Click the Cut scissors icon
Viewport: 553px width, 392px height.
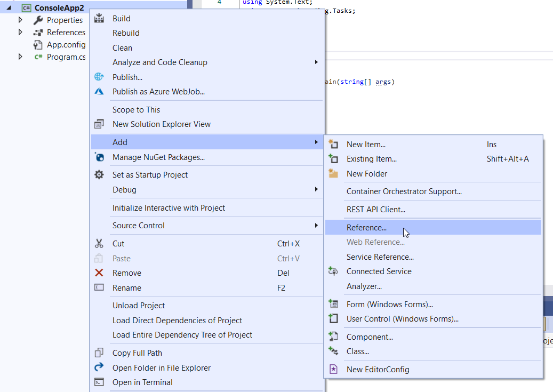pos(99,243)
